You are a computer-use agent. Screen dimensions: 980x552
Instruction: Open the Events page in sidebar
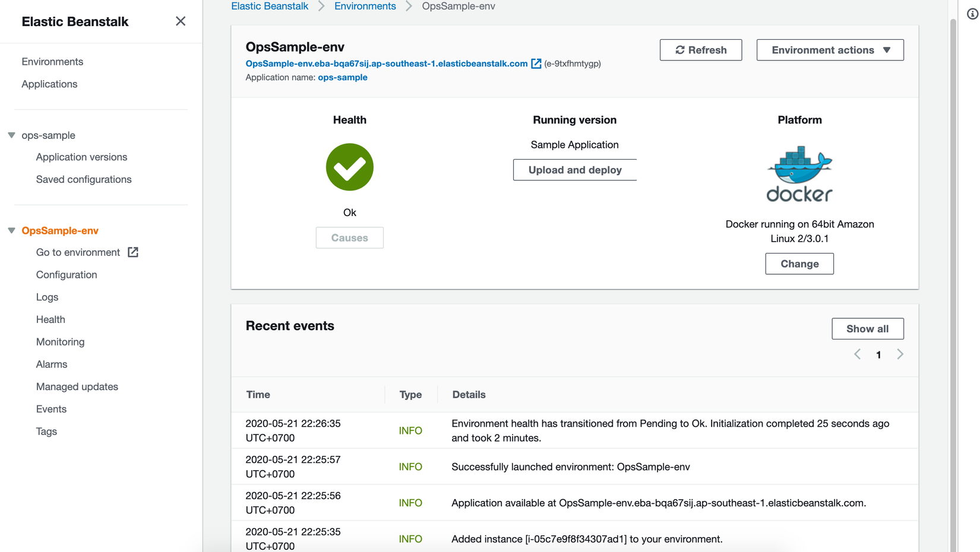coord(51,409)
